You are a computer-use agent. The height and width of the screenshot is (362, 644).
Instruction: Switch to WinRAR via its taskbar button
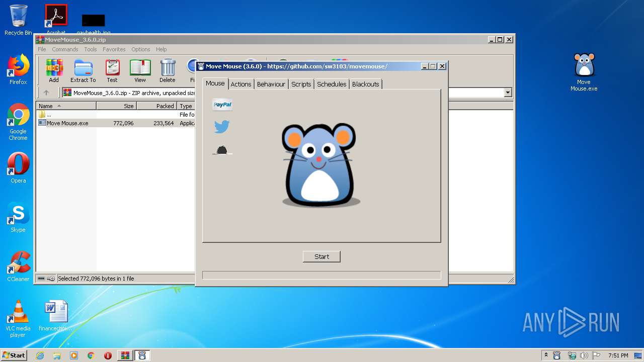pos(125,355)
